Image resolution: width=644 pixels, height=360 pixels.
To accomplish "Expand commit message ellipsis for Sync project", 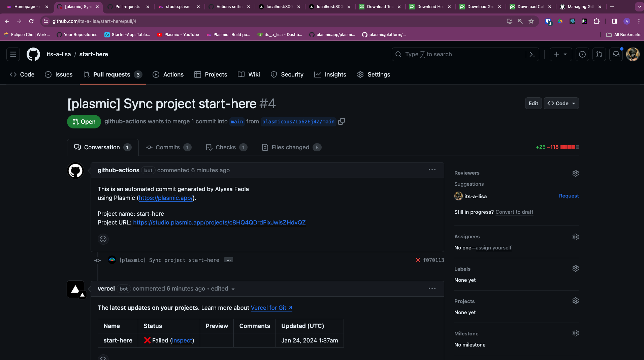I will pos(229,260).
